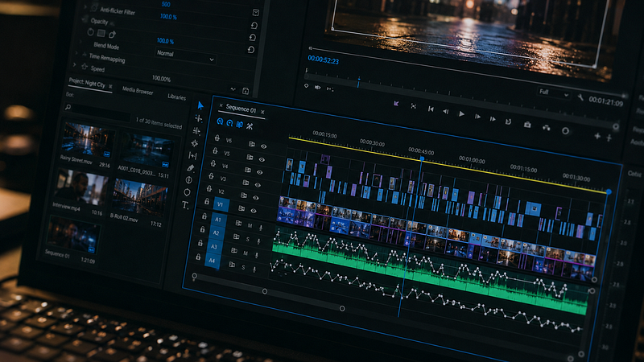This screenshot has height=362, width=644.
Task: Select the Razor tool
Action: pyautogui.click(x=194, y=143)
